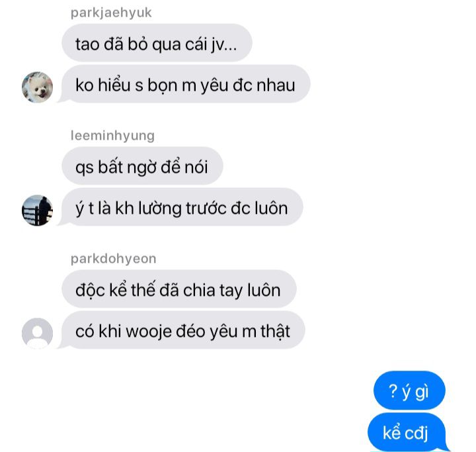Image resolution: width=476 pixels, height=452 pixels.
Task: Select the 'ko hiểu s bọn m yêu đc nhau' bubble
Action: pos(186,84)
